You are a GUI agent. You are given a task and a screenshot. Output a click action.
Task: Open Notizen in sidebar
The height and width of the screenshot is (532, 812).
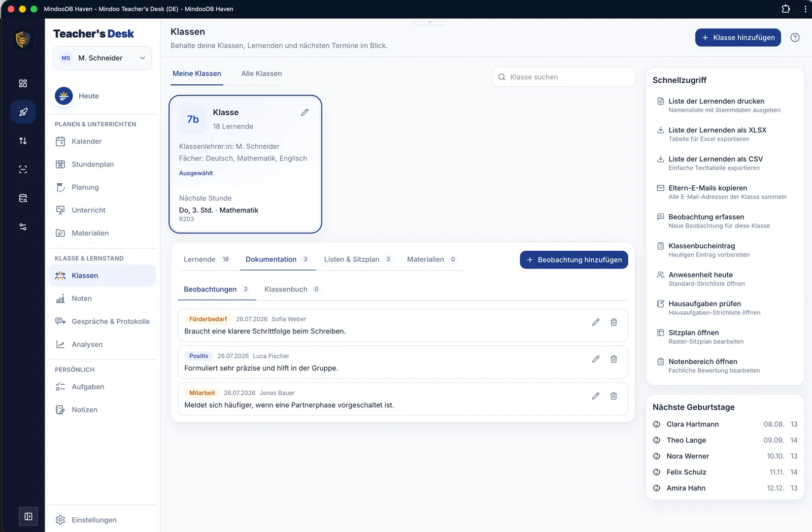pos(103,410)
